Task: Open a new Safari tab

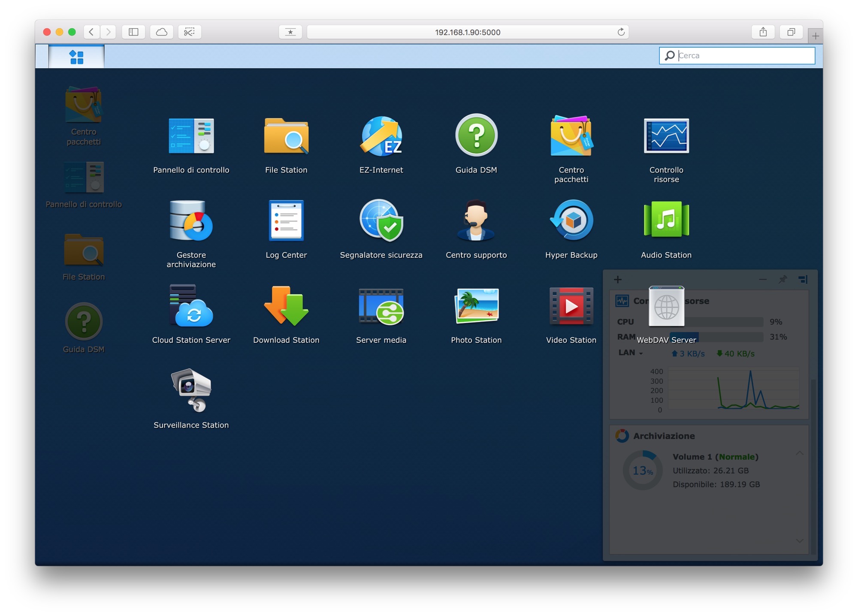Action: [816, 36]
